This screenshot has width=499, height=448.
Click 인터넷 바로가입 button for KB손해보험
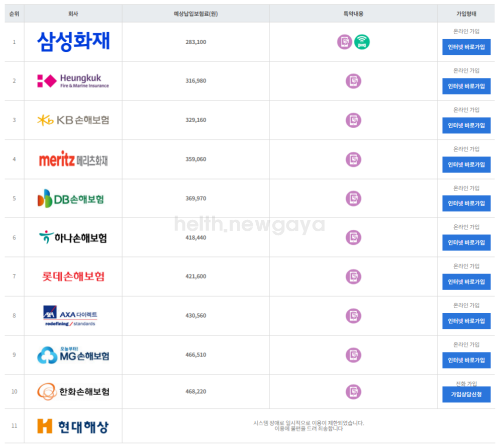pos(466,126)
